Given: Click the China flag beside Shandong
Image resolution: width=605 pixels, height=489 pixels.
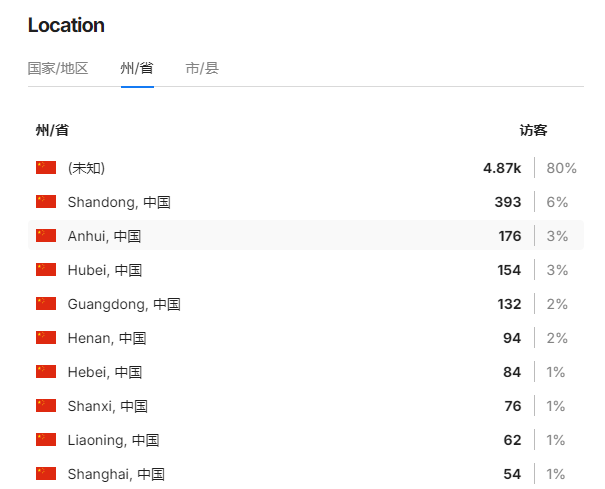Looking at the screenshot, I should click(x=46, y=202).
